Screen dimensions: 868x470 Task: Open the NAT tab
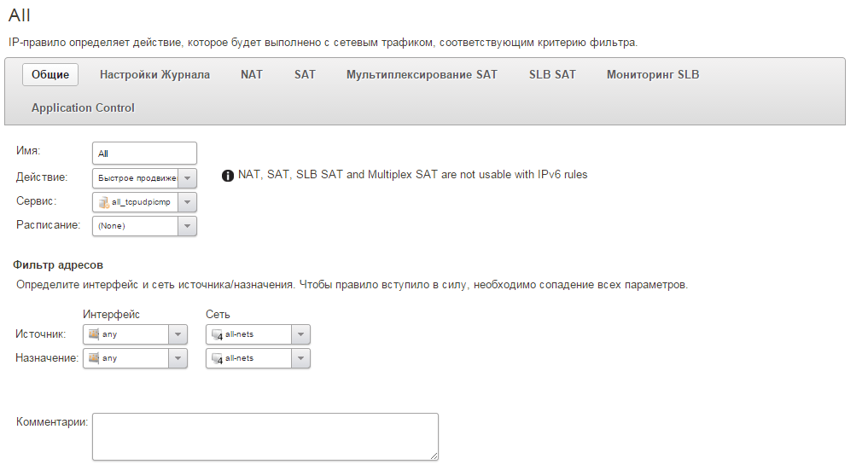(x=252, y=75)
